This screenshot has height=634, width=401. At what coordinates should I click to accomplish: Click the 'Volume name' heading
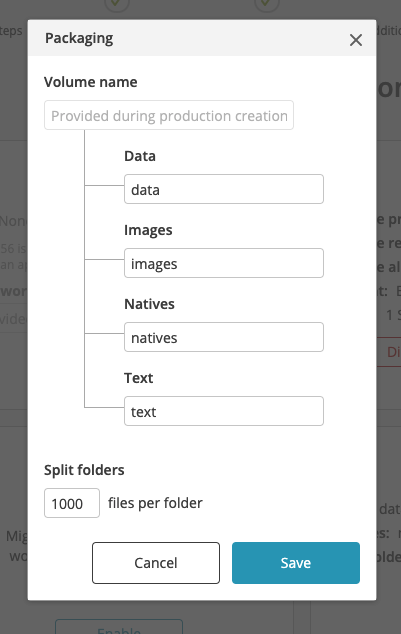click(91, 82)
